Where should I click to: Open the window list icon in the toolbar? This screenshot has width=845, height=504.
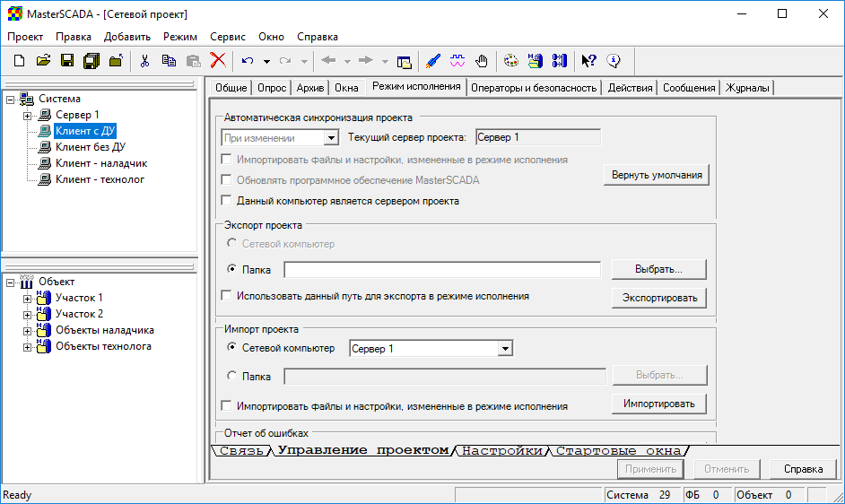(x=405, y=62)
